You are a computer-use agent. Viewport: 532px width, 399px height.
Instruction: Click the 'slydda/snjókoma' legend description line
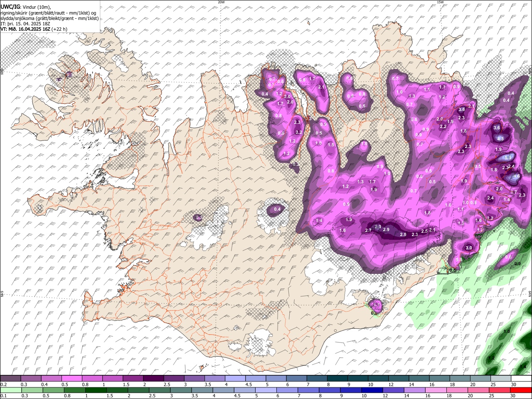click(x=49, y=18)
